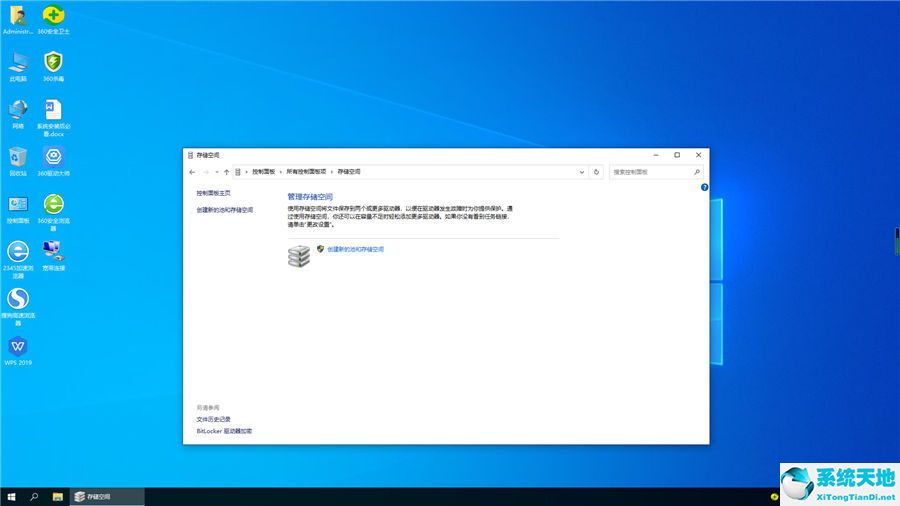Click the help question mark icon
The image size is (900, 506).
coord(704,187)
